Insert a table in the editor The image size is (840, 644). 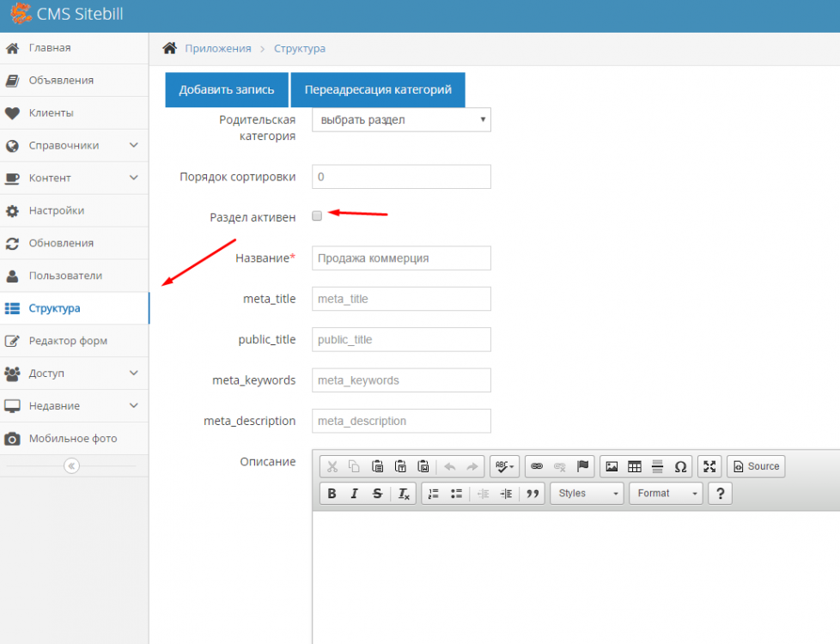click(635, 466)
